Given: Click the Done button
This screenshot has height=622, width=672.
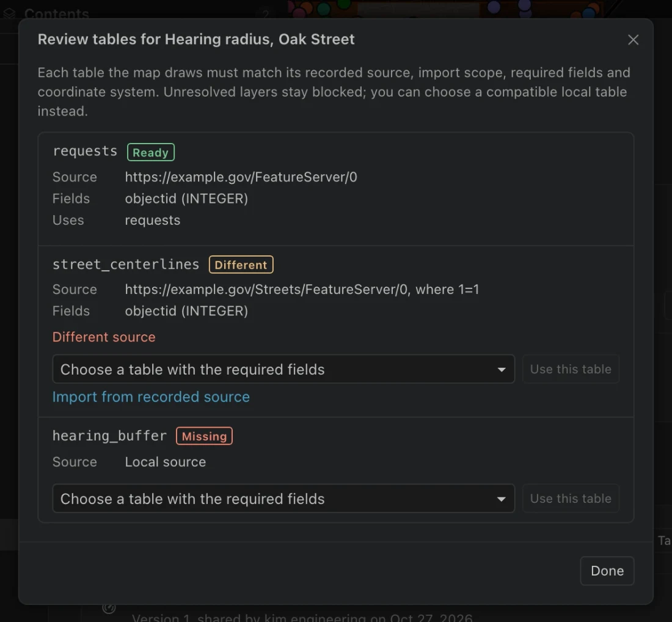Looking at the screenshot, I should (x=607, y=571).
